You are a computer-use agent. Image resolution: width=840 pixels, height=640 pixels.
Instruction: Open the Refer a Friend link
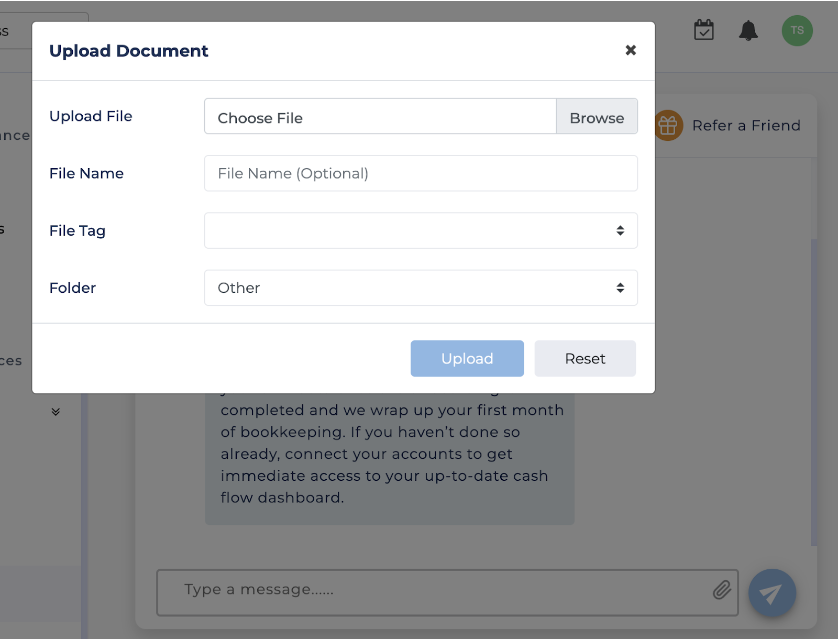[746, 126]
